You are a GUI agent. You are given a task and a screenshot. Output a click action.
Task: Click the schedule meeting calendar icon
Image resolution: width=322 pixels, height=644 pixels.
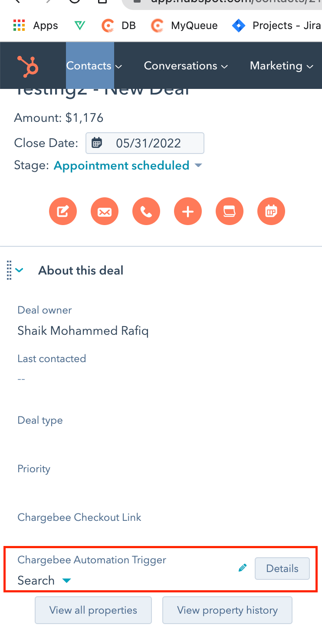(x=271, y=212)
